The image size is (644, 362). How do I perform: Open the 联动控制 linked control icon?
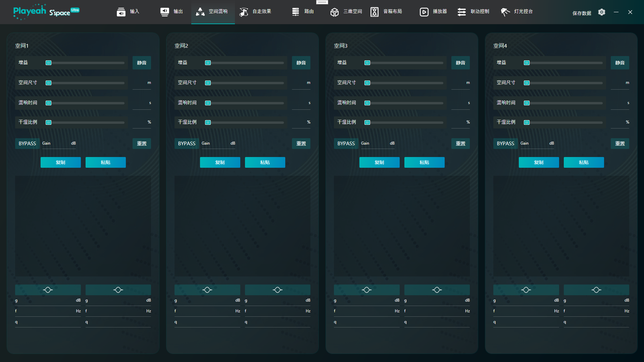[462, 12]
